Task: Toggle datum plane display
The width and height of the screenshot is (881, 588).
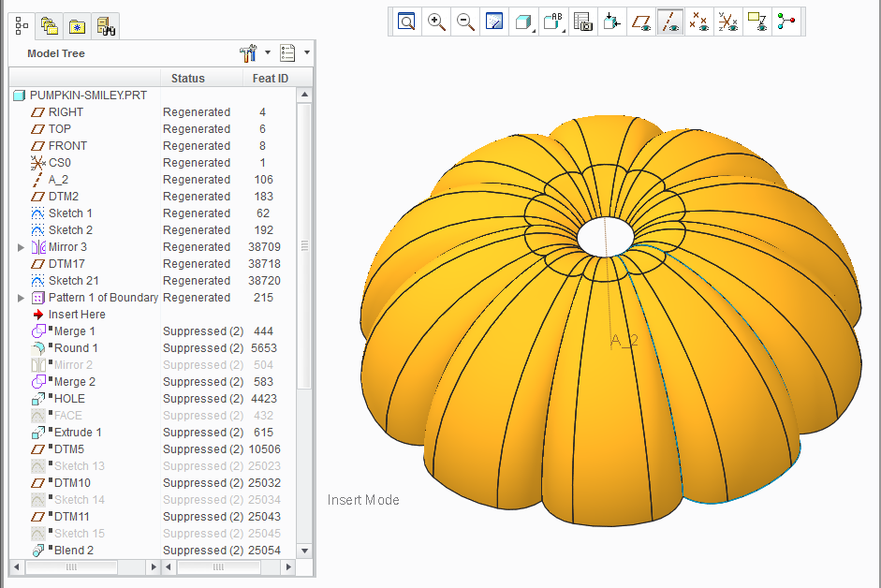Action: pyautogui.click(x=640, y=22)
